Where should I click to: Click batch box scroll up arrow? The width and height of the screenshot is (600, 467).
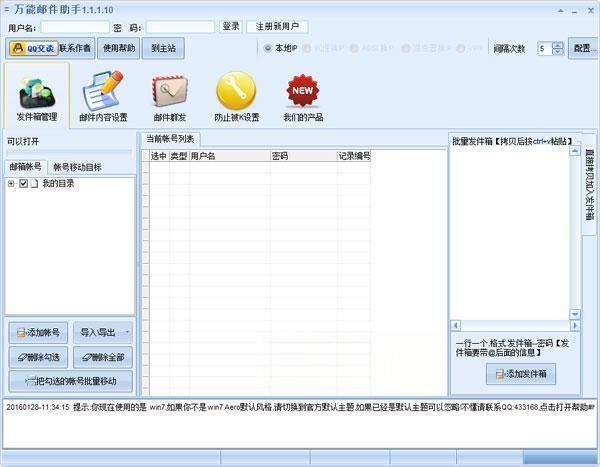coord(575,151)
